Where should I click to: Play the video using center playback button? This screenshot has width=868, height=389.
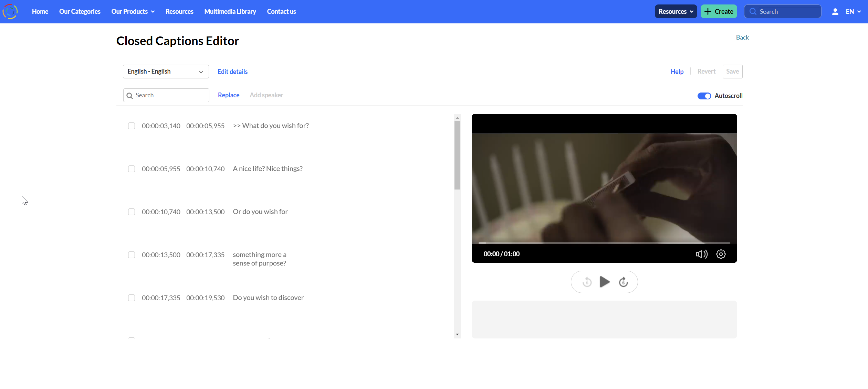point(604,282)
